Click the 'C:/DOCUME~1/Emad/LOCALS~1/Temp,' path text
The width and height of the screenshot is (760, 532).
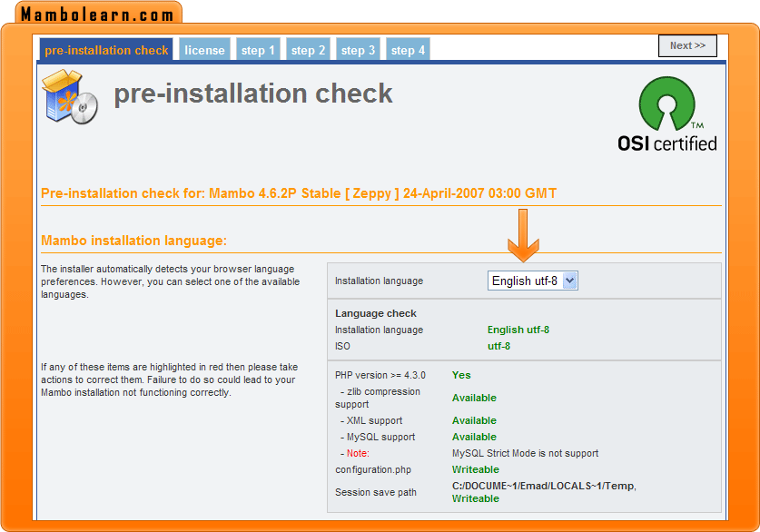(544, 486)
